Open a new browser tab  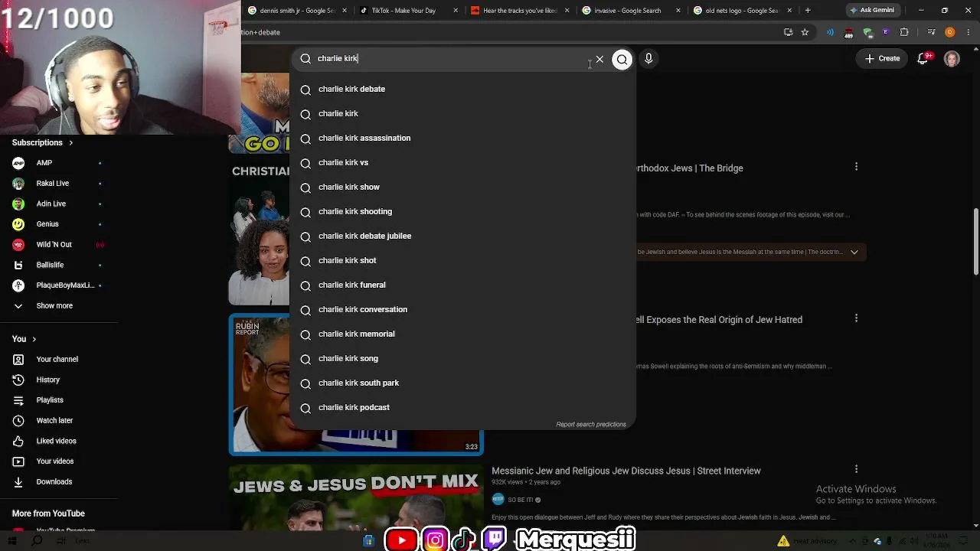[x=808, y=11]
